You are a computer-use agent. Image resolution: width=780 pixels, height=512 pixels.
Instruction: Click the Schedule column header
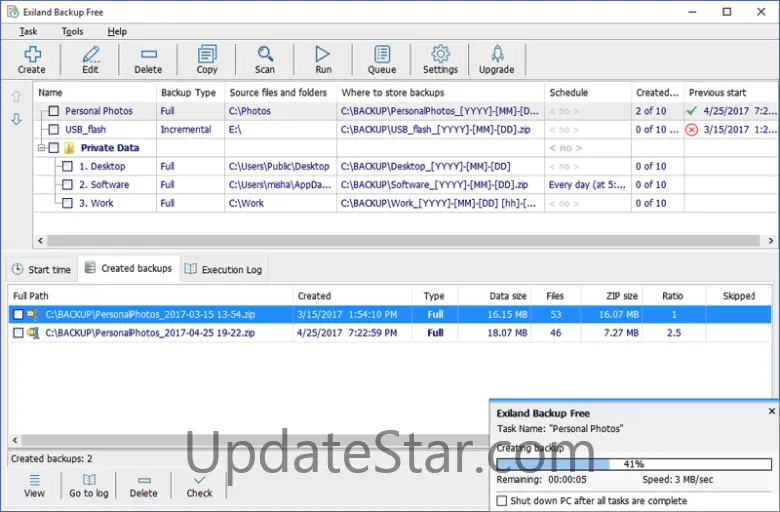(x=587, y=93)
